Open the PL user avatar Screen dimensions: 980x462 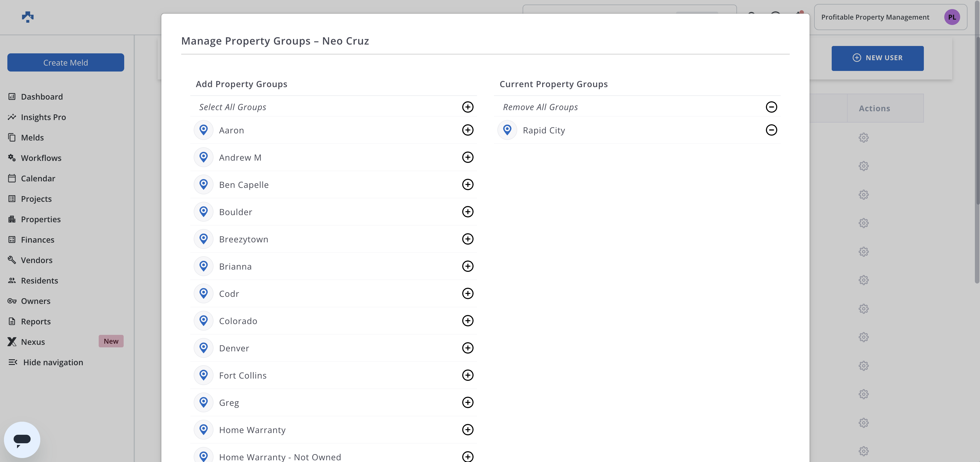[x=952, y=17]
